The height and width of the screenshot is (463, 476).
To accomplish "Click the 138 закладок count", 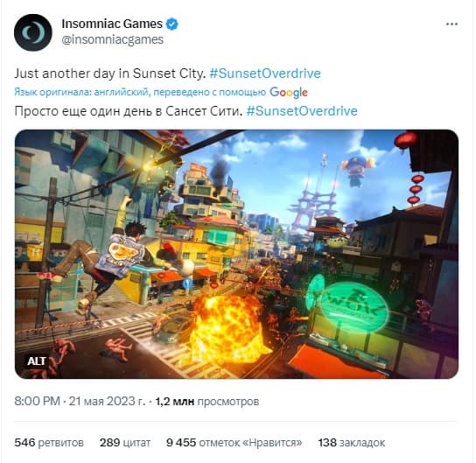I will (352, 442).
